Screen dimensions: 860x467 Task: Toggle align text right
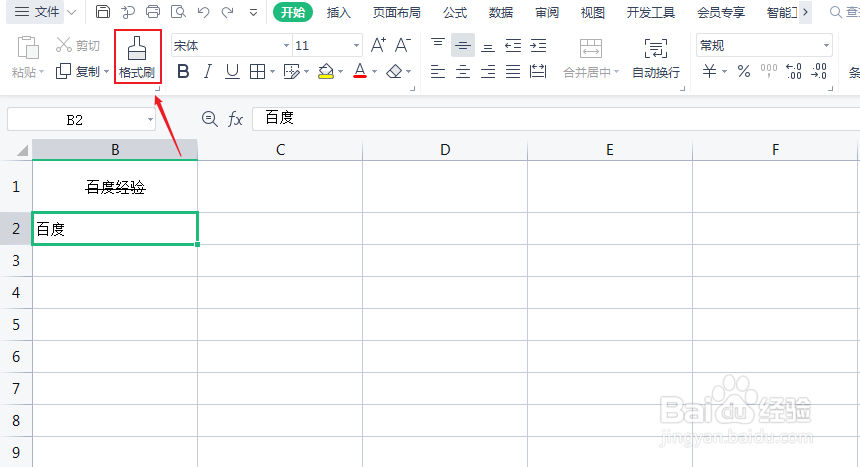coord(488,71)
